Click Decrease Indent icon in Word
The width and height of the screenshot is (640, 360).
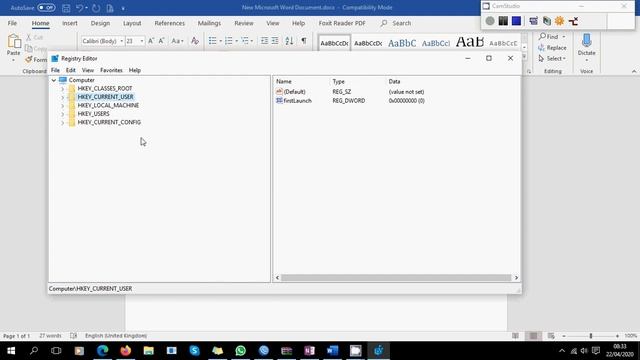pyautogui.click(x=264, y=41)
